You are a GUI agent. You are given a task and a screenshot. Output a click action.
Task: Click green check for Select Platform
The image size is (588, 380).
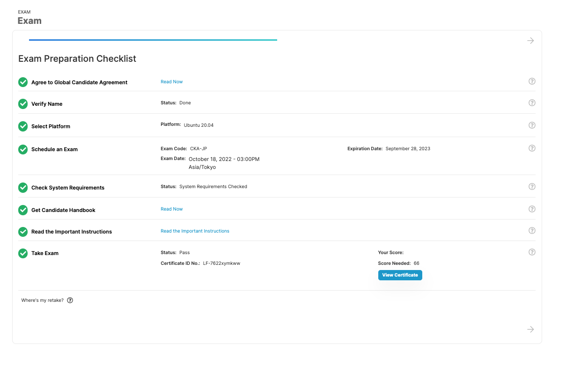tap(23, 126)
